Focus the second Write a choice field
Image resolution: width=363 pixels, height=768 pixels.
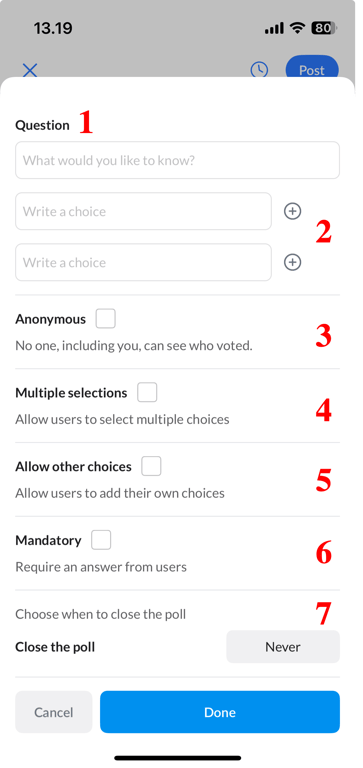click(144, 263)
